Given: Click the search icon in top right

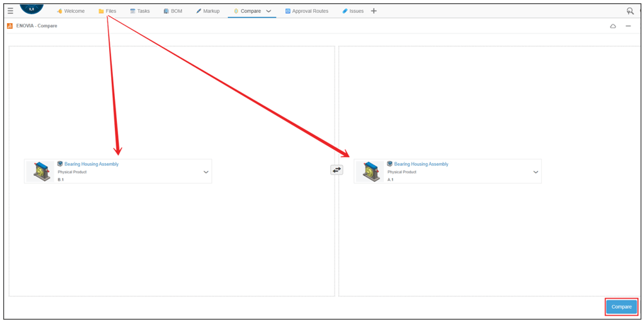Looking at the screenshot, I should point(630,11).
